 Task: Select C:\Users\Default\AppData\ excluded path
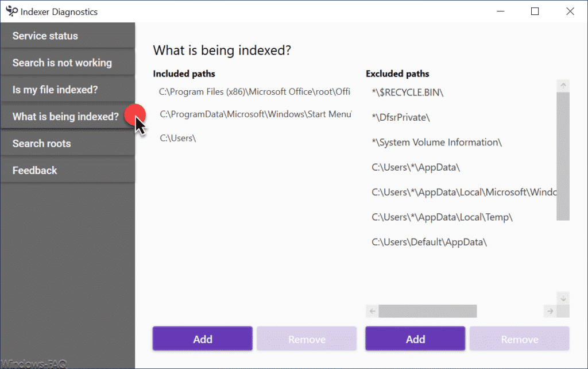pyautogui.click(x=429, y=242)
